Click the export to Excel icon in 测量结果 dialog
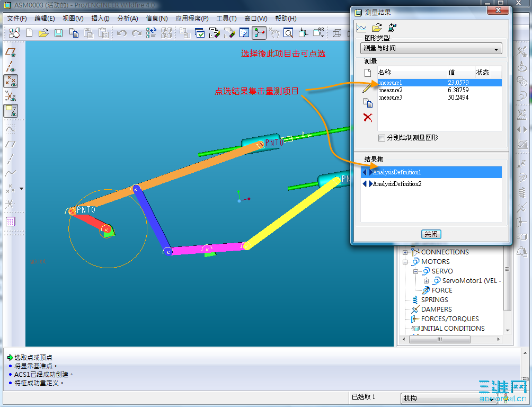 click(392, 28)
